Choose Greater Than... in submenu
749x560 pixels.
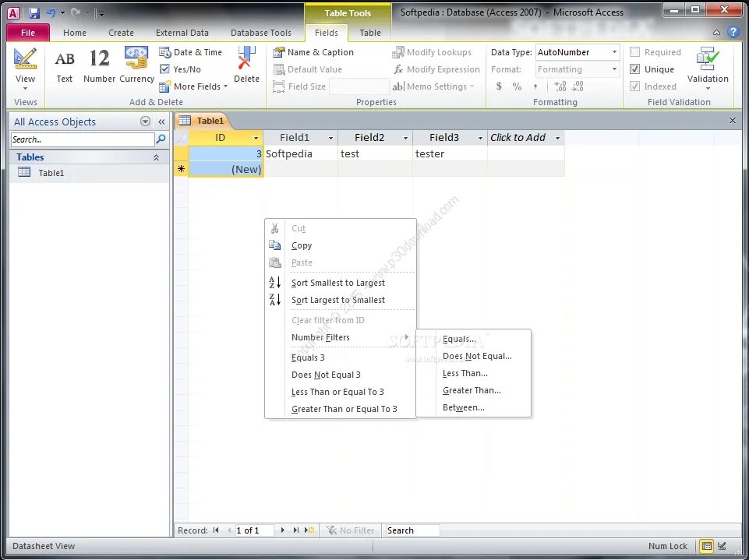click(472, 390)
